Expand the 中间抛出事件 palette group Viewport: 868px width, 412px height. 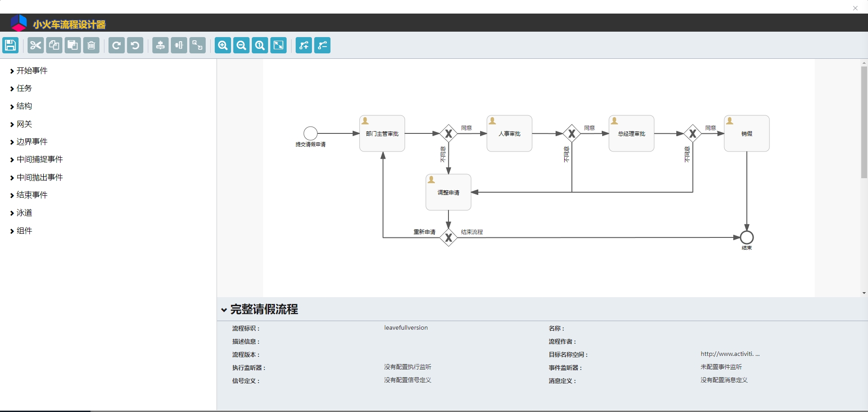pos(36,177)
